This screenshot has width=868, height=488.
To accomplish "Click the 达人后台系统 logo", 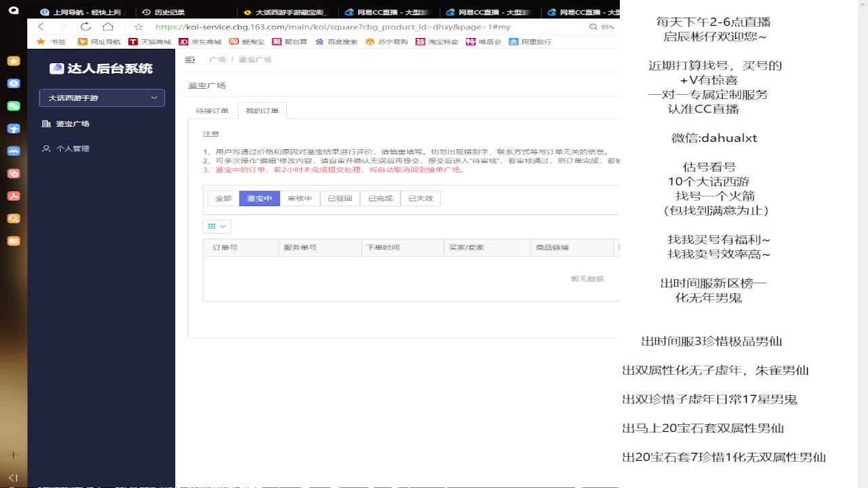I will click(x=101, y=68).
